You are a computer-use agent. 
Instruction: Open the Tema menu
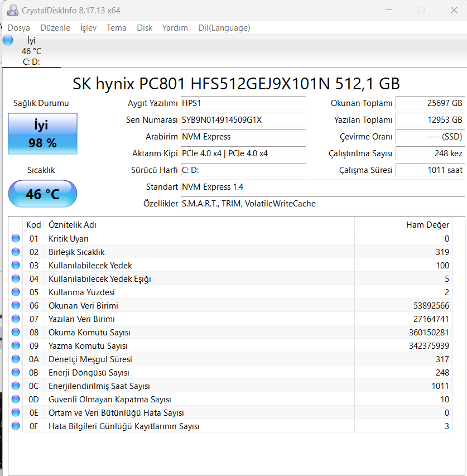click(x=116, y=28)
